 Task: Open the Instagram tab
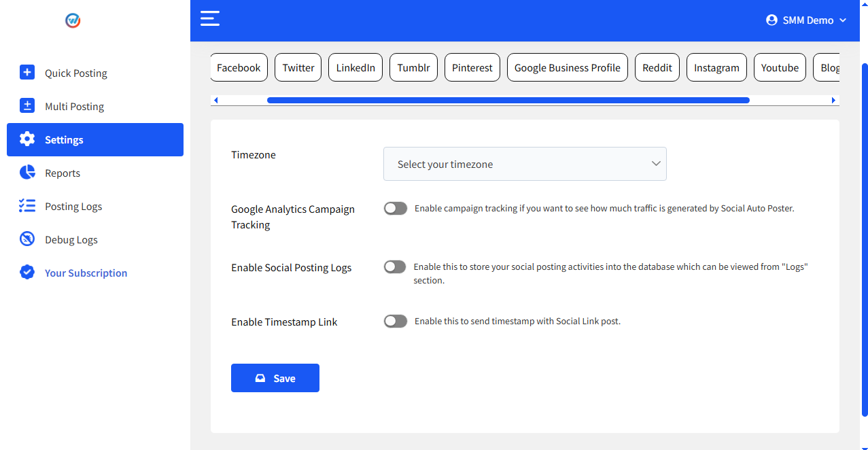click(716, 67)
